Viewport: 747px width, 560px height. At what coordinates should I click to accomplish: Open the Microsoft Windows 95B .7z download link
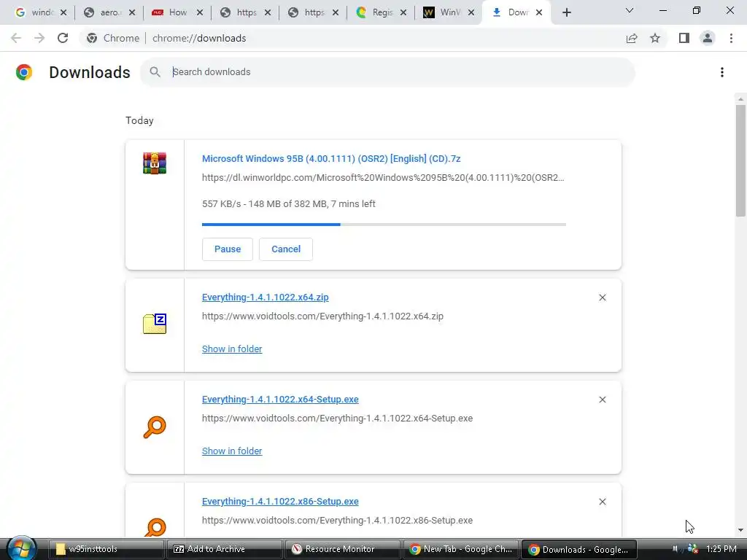click(x=331, y=158)
